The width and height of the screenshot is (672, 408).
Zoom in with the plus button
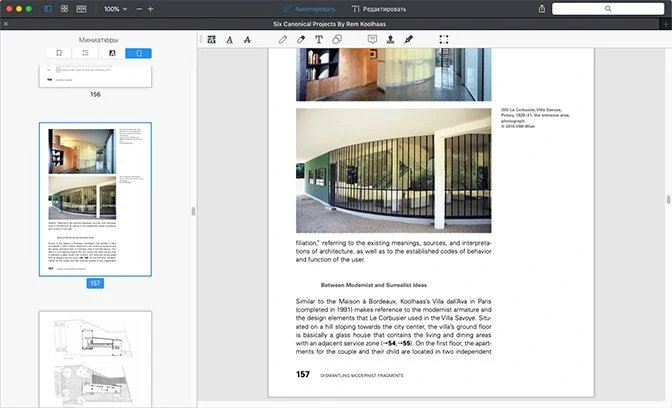coord(150,9)
